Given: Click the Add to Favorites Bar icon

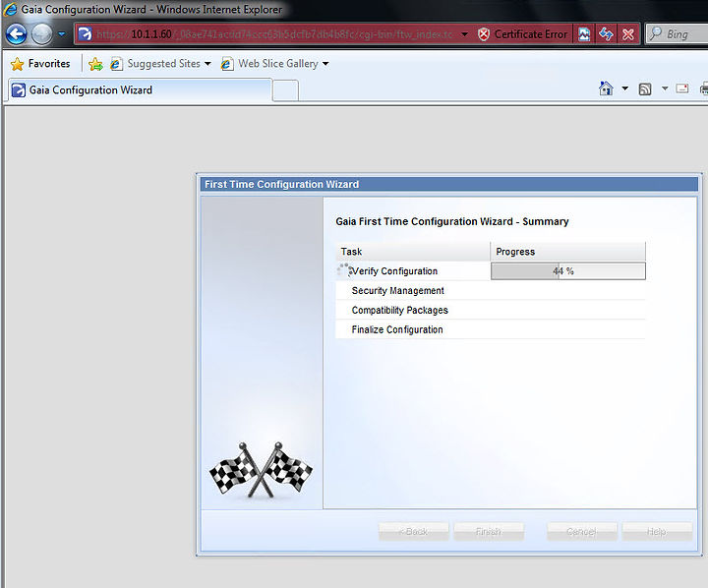Looking at the screenshot, I should coord(95,64).
